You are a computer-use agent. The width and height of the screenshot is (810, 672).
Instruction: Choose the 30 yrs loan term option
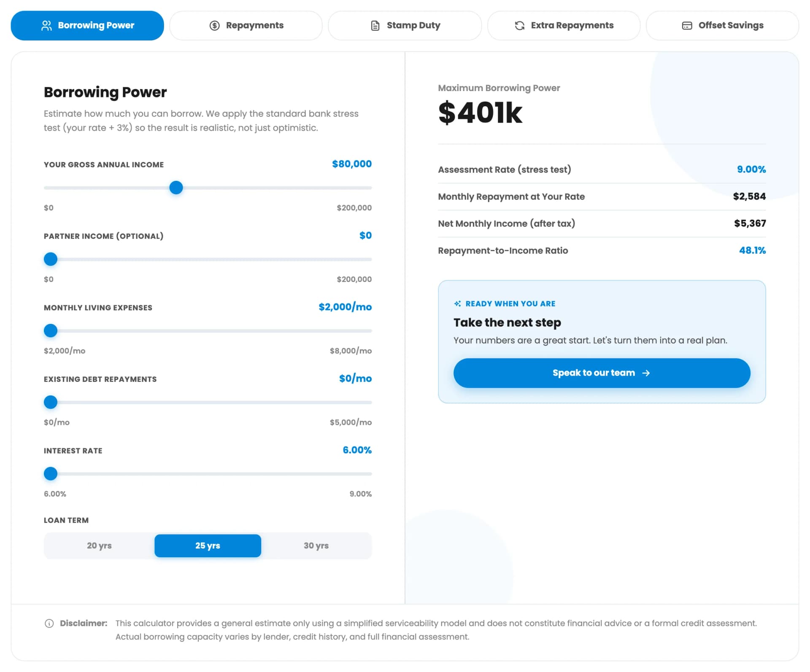pos(316,546)
